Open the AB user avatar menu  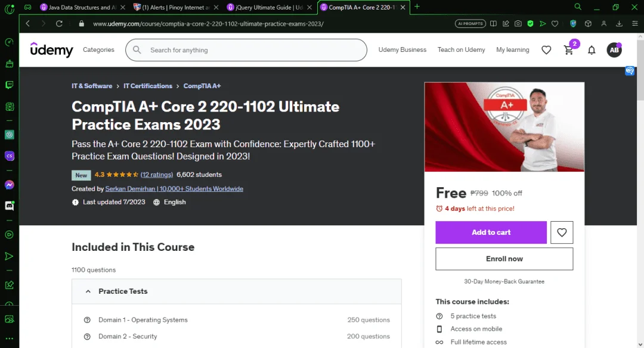[614, 50]
